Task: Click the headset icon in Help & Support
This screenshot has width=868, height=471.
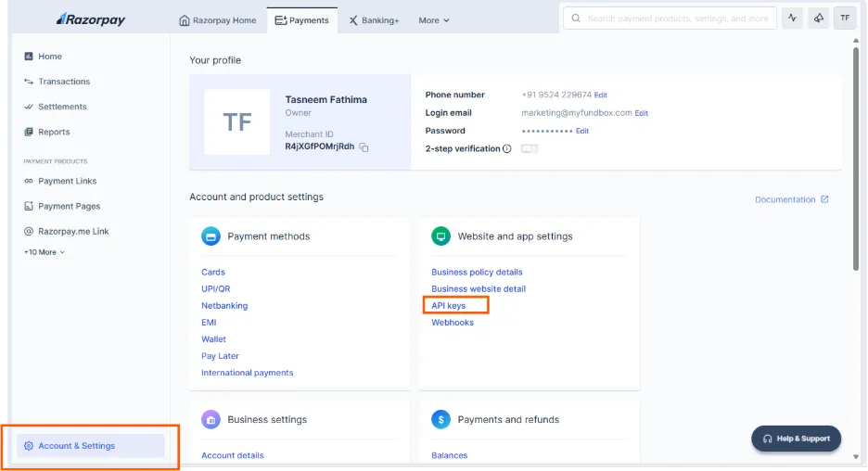Action: [x=767, y=439]
